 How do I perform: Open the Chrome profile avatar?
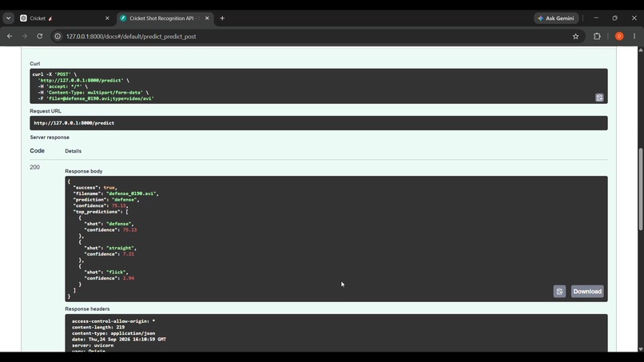coord(619,36)
